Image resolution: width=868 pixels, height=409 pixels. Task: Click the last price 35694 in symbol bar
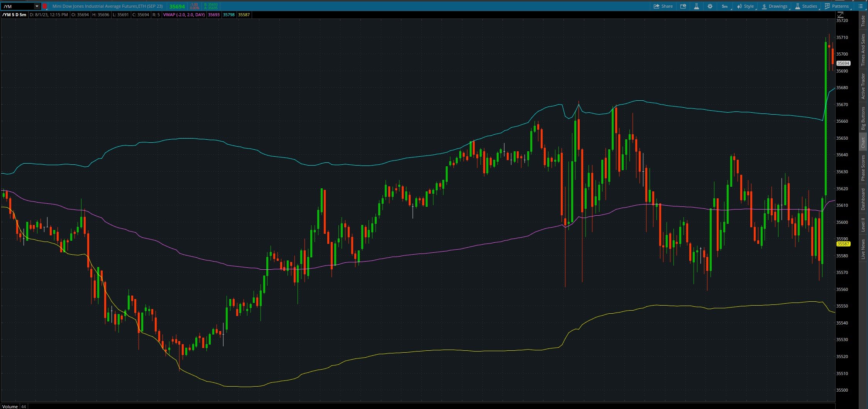[177, 7]
